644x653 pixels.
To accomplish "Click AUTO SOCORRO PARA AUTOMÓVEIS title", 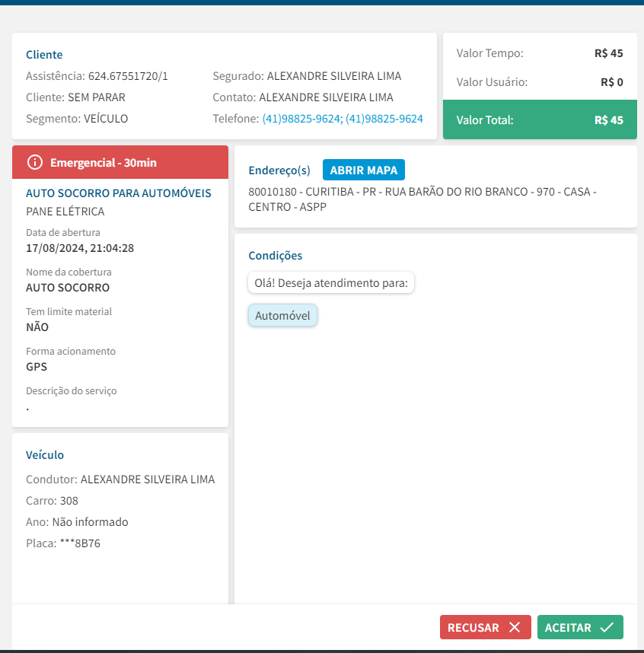I will point(119,193).
